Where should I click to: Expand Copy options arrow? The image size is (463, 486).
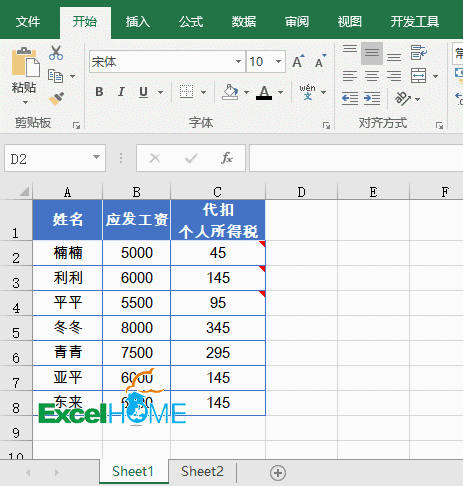coord(72,76)
